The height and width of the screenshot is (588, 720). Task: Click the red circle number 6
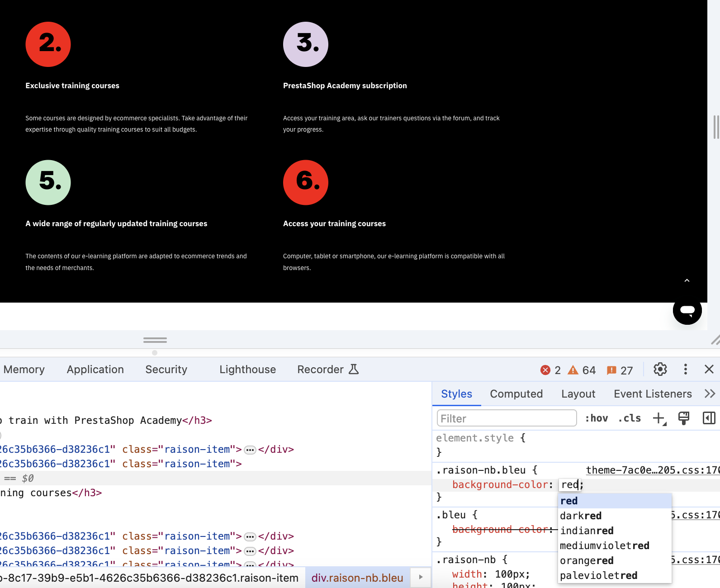pos(306,182)
